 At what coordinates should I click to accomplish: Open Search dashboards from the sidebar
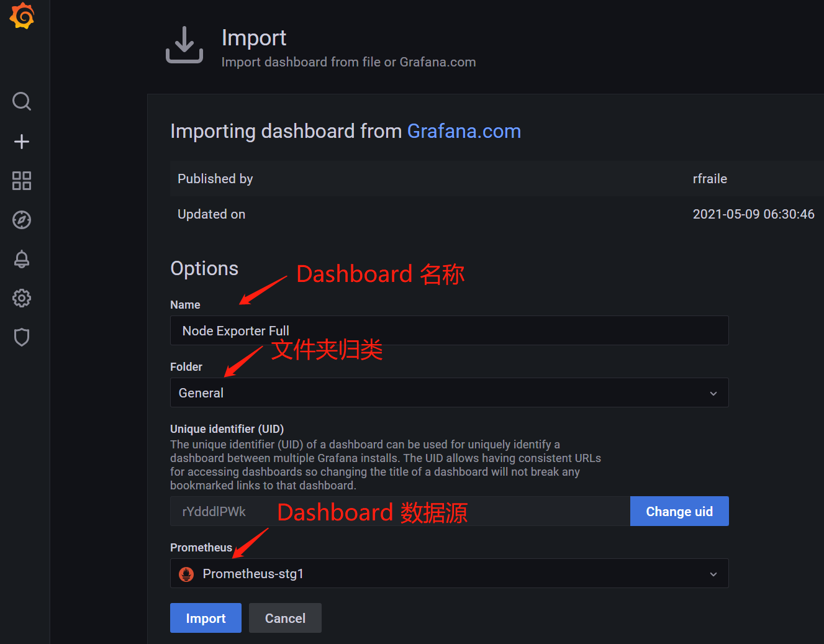[x=21, y=101]
